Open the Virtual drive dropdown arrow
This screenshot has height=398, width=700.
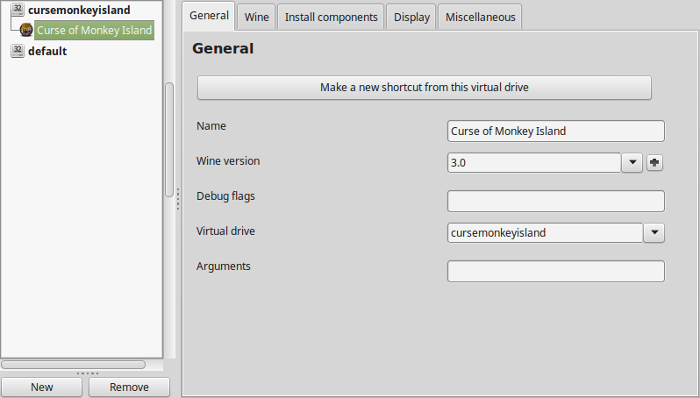(654, 232)
